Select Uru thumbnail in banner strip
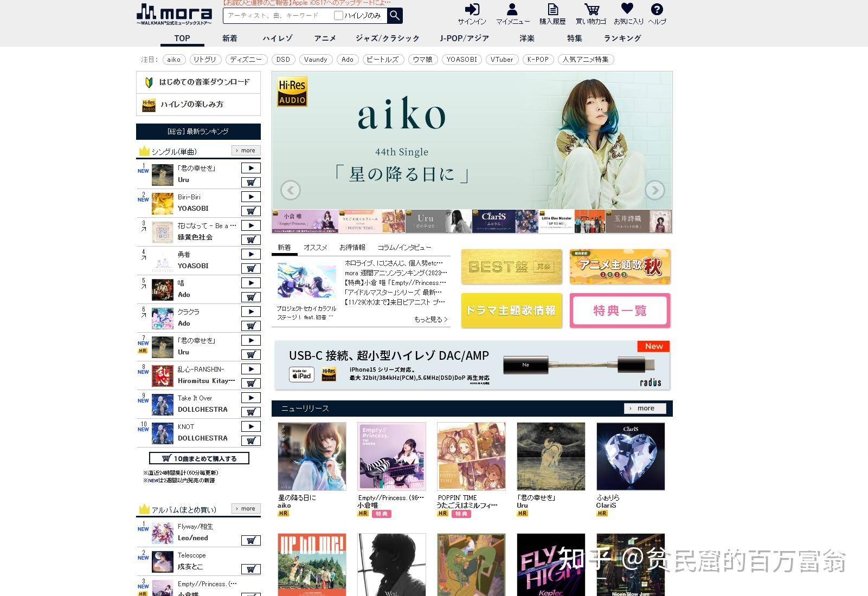Image resolution: width=868 pixels, height=596 pixels. tap(438, 222)
